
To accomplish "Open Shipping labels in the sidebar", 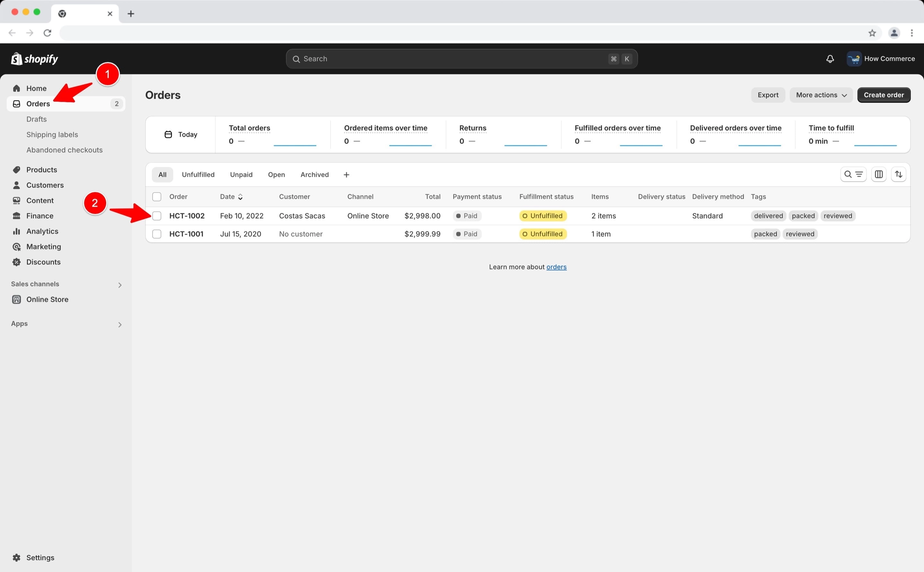I will click(x=52, y=135).
